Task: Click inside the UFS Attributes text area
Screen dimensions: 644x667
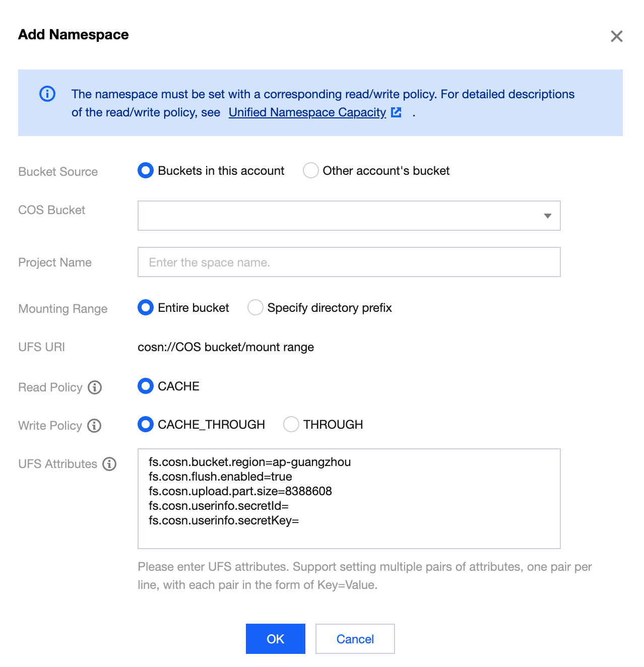Action: (x=349, y=534)
